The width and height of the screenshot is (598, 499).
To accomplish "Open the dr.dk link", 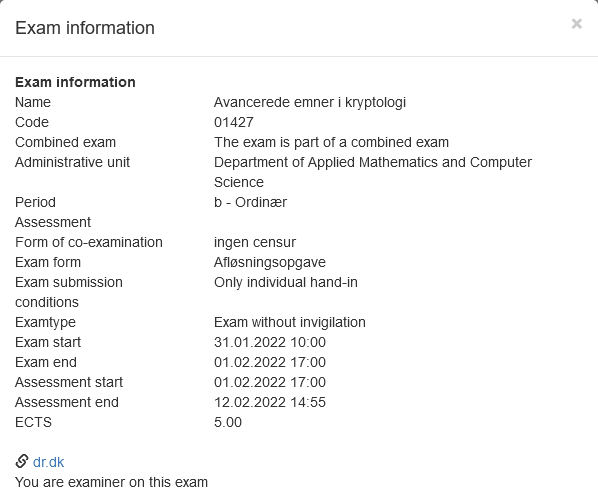I will click(x=48, y=462).
